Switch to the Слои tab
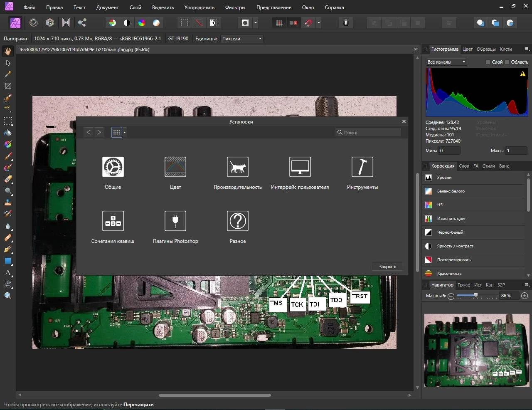 click(x=464, y=166)
